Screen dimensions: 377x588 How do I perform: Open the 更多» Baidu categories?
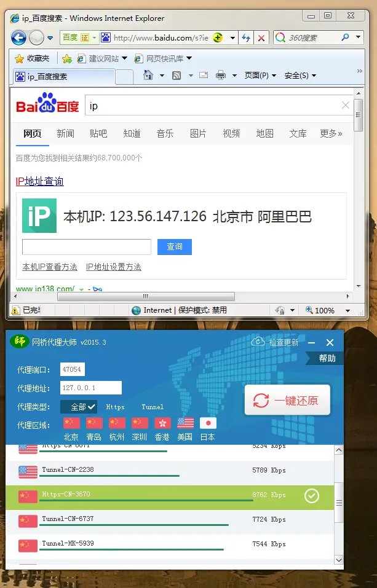(x=331, y=133)
